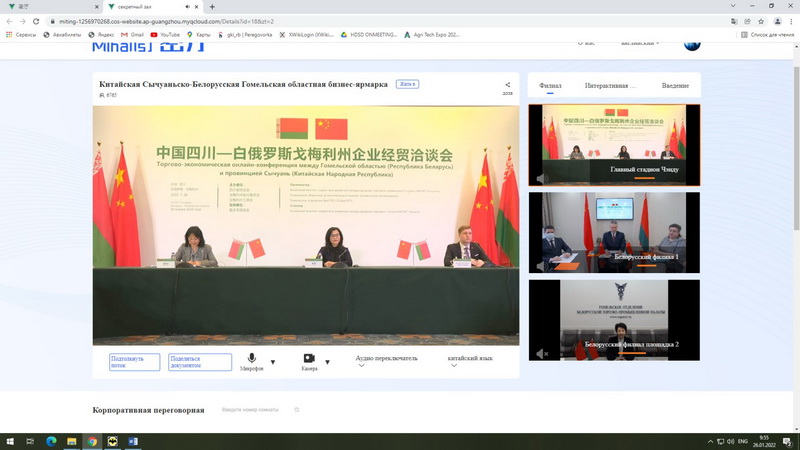Viewport: 800px width, 450px height.
Task: Select the Главный стадион Чэнду video thumbnail
Action: tap(614, 145)
